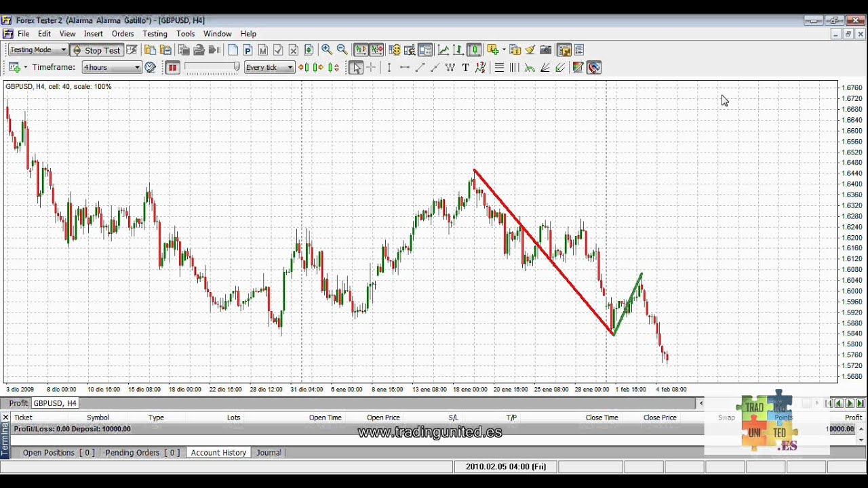Close the Terminal panel with X

click(x=5, y=418)
